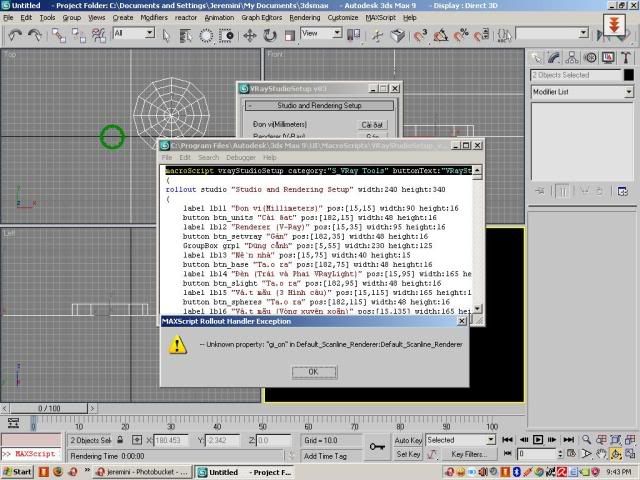
Task: Open Debugger menu in script editor
Action: (241, 158)
